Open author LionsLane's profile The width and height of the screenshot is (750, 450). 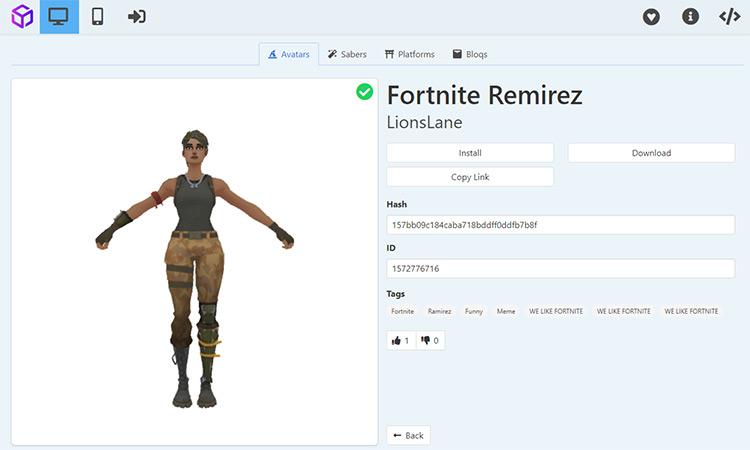pos(424,122)
